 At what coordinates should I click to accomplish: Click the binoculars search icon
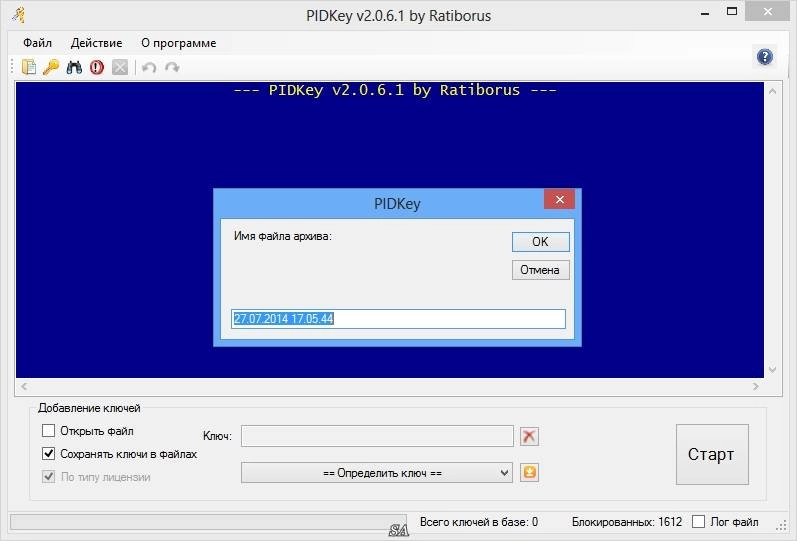(74, 67)
